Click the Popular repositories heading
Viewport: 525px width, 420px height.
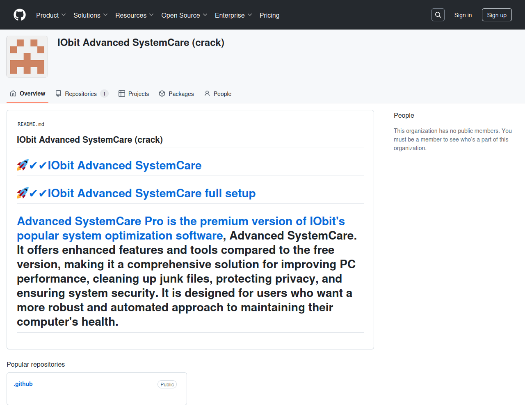(x=36, y=364)
